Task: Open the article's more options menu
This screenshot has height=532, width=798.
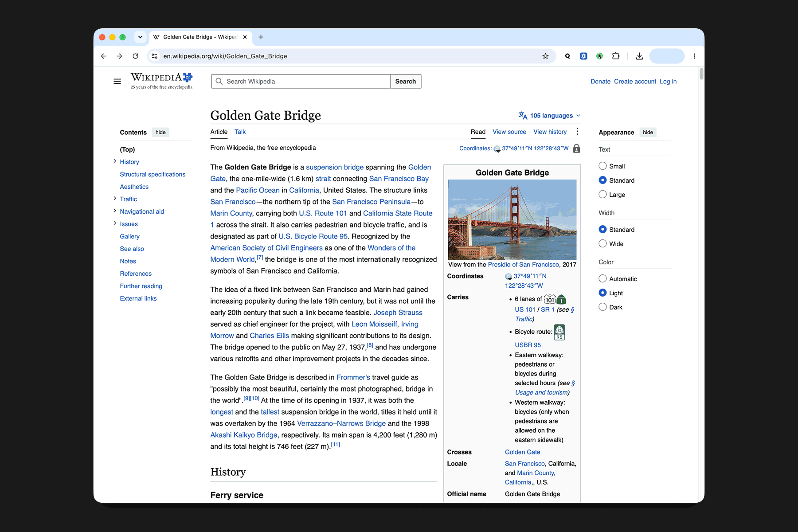Action: pos(577,132)
